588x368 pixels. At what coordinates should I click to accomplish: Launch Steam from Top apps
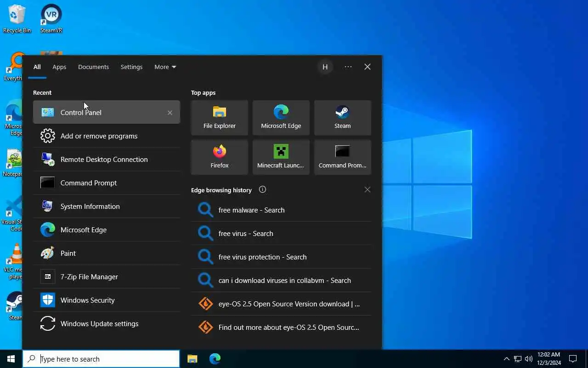(343, 118)
